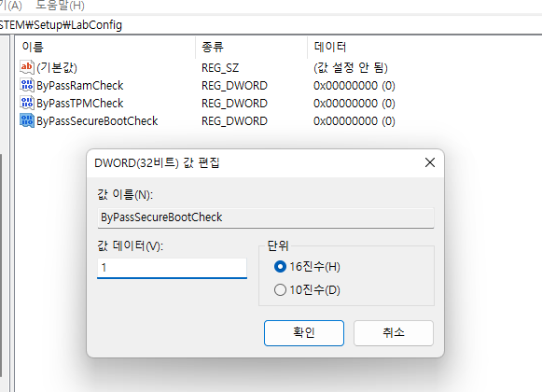Open the 도움말(H) help menu
This screenshot has height=392, width=542.
[x=60, y=6]
